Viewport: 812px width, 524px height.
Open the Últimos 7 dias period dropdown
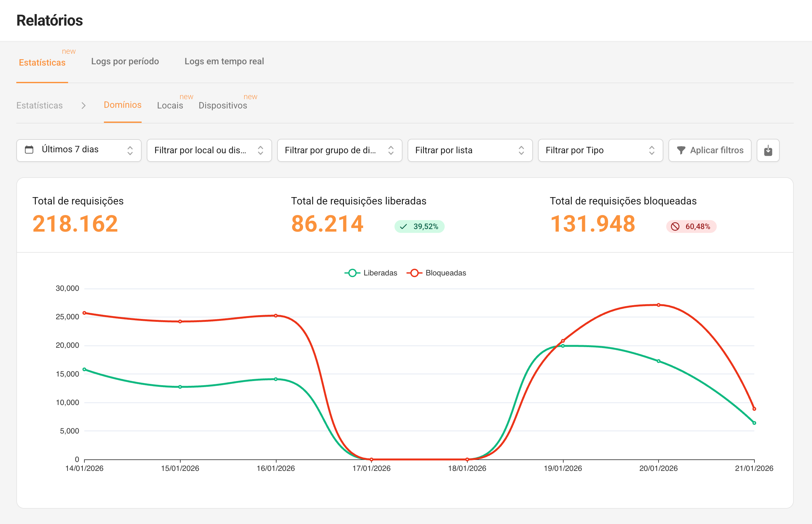pyautogui.click(x=79, y=150)
